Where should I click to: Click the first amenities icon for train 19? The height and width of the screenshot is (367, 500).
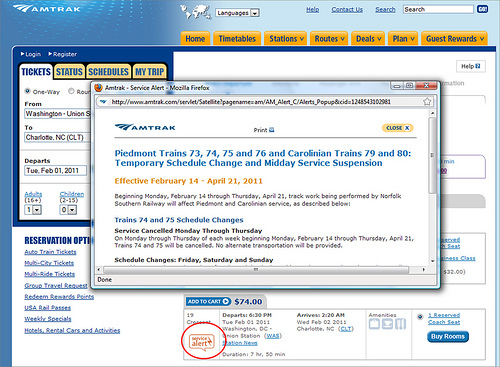[374, 324]
